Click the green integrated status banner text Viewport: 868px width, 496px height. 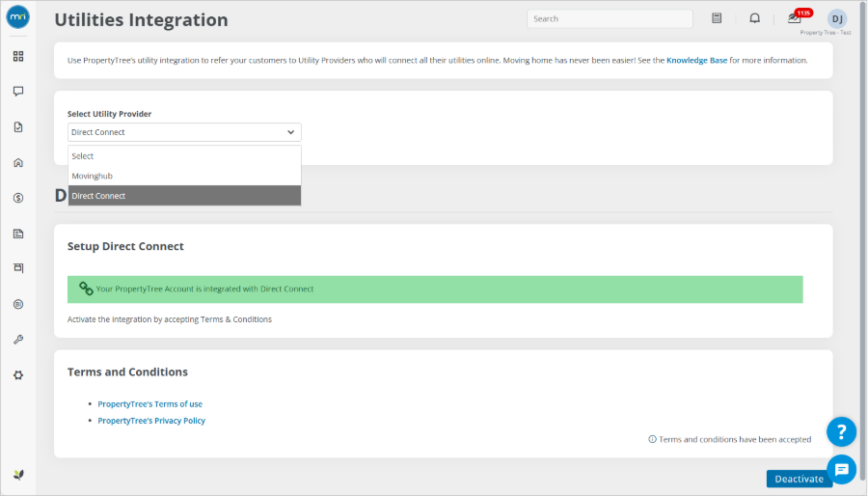click(x=204, y=289)
